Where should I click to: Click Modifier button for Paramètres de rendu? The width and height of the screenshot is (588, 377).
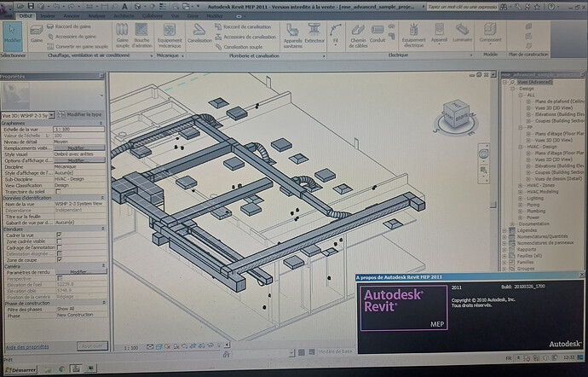click(x=80, y=272)
